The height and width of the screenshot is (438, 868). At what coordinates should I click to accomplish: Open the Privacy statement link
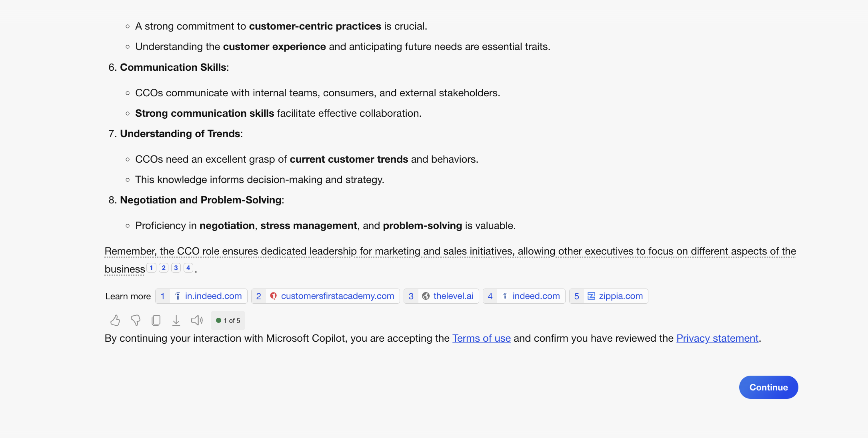717,338
